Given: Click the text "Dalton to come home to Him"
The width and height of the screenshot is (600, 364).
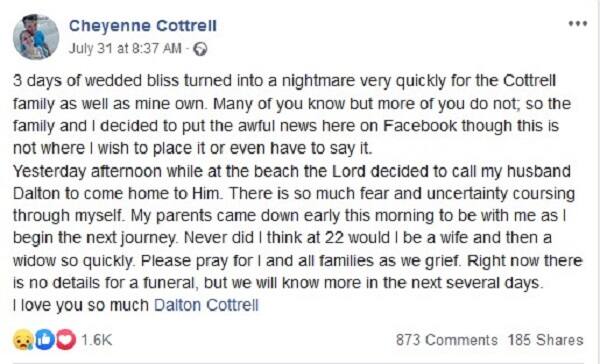Looking at the screenshot, I should coord(117,193).
